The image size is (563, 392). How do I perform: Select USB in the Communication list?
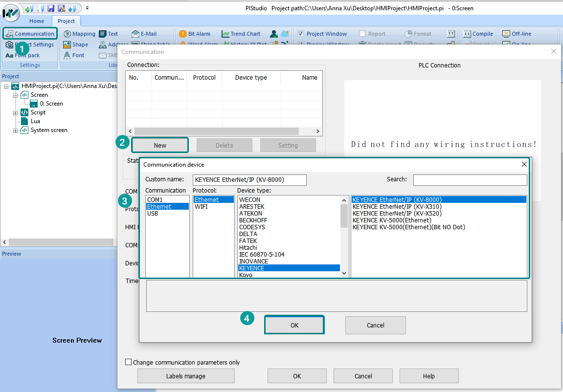pyautogui.click(x=167, y=214)
